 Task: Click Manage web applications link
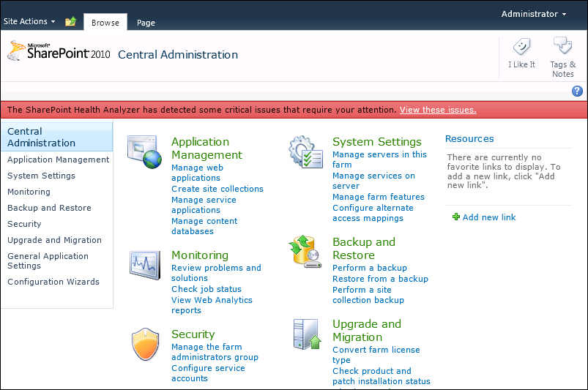197,173
